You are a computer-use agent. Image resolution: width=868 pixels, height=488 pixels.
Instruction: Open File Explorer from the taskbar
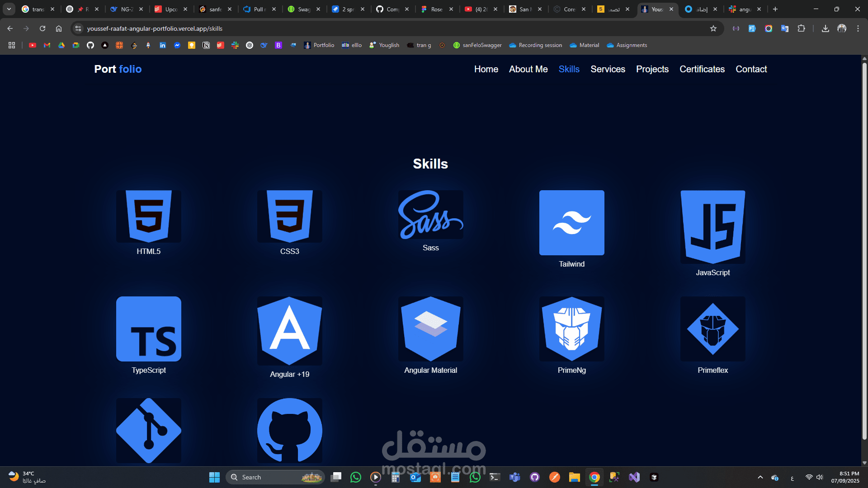click(x=575, y=477)
